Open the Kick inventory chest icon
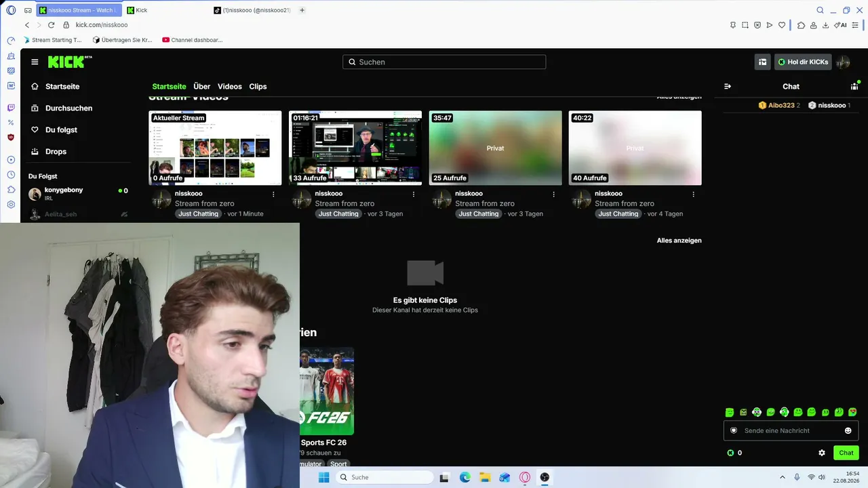This screenshot has height=488, width=868. [x=763, y=62]
